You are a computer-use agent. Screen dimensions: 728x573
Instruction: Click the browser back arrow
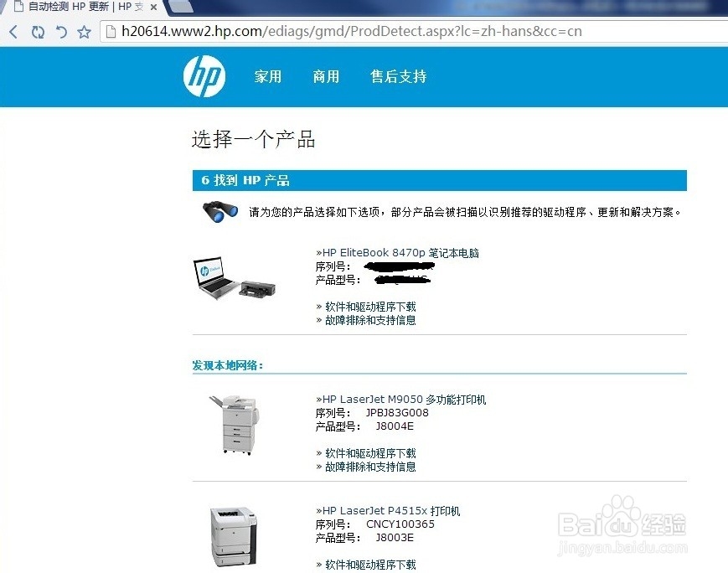[13, 32]
